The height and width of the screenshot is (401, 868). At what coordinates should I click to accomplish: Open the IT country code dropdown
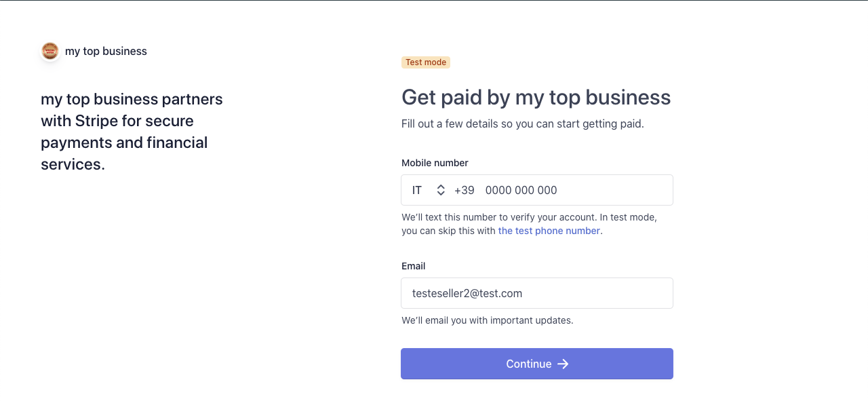point(429,190)
